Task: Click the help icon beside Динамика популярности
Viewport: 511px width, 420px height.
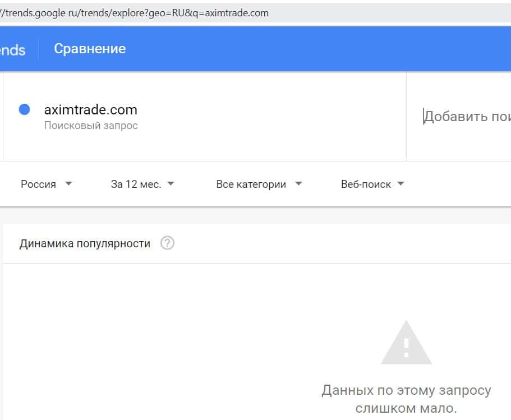Action: [167, 243]
